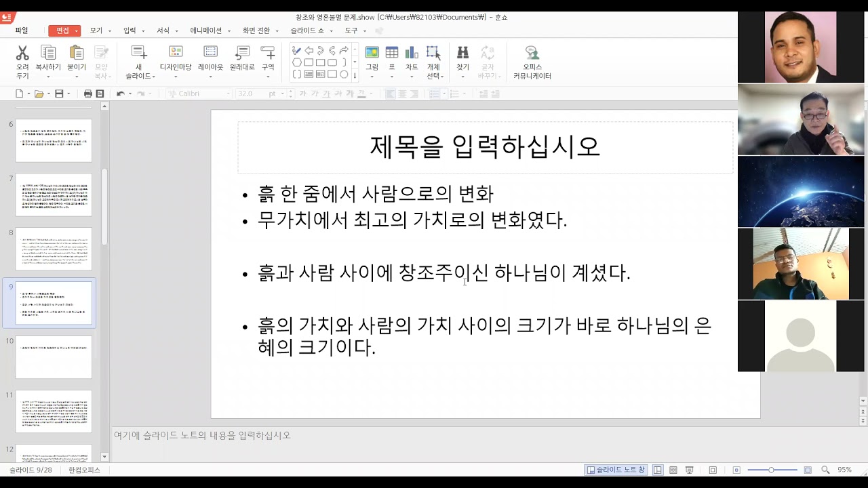The image size is (868, 488).
Task: Print the presentation with printer icon
Action: (88, 94)
